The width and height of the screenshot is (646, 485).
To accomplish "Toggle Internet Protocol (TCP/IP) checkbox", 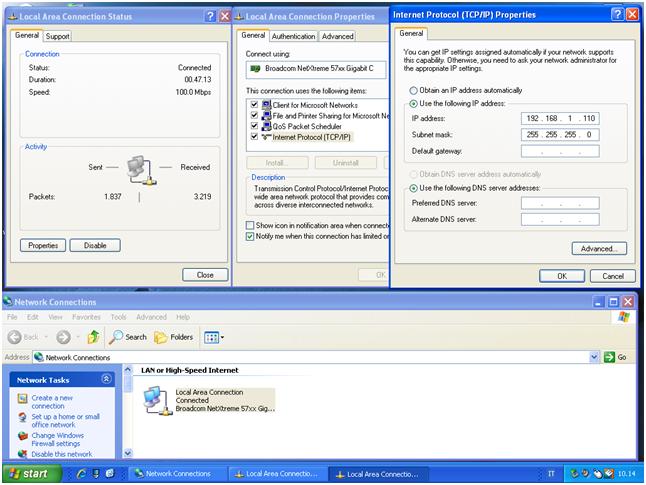I will click(x=254, y=136).
